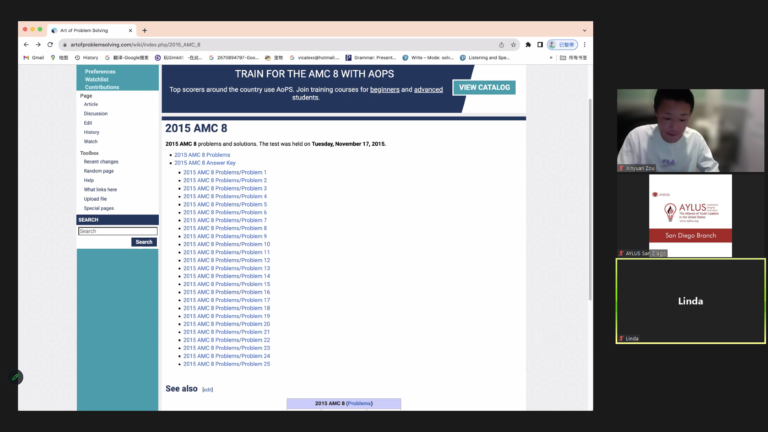Open Problem 9 link
The image size is (768, 432).
225,236
